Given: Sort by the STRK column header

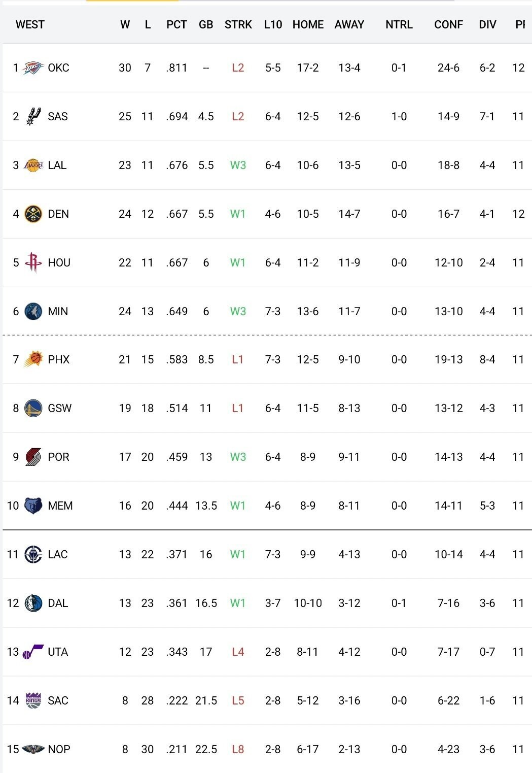Looking at the screenshot, I should click(x=238, y=24).
